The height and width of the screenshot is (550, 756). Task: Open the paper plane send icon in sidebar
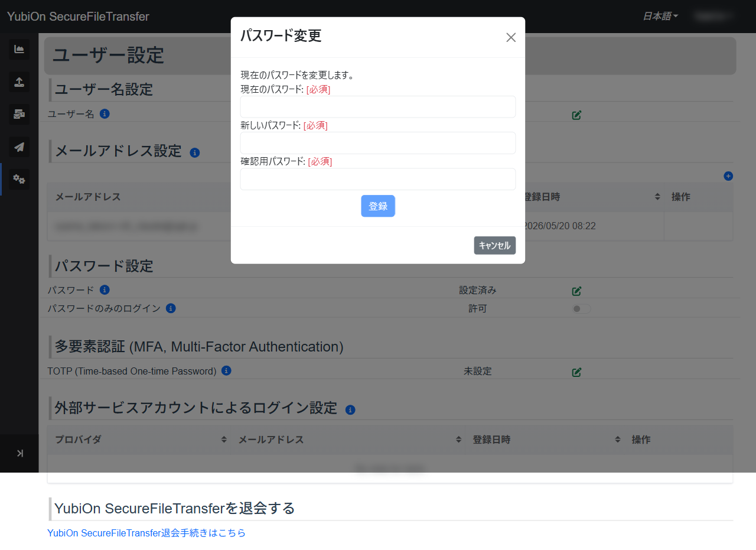[x=19, y=147]
